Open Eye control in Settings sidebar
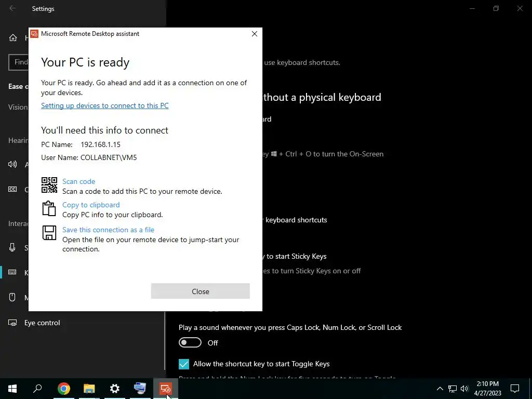Screen dimensions: 532x399 42,323
